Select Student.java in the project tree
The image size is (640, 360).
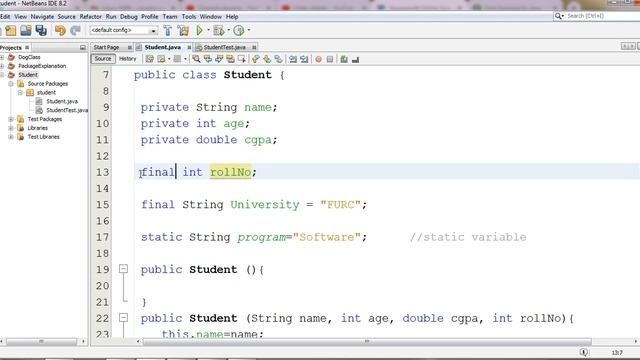coord(62,101)
